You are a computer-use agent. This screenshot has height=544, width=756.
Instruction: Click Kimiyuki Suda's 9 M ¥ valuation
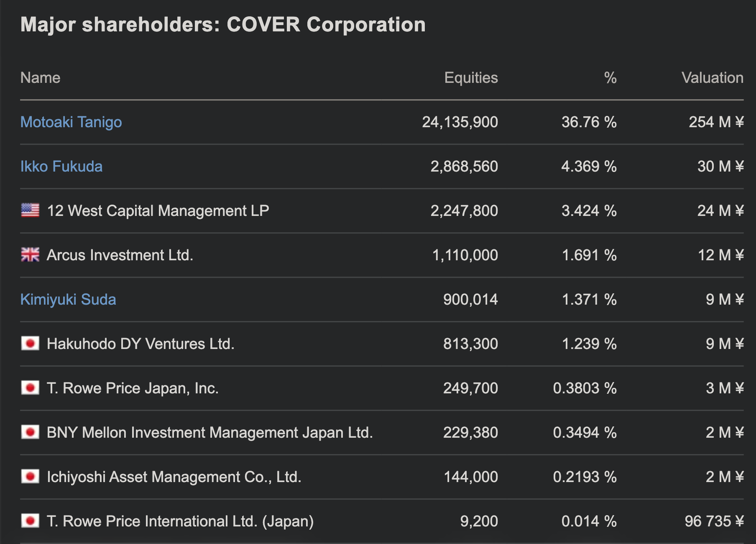point(725,300)
